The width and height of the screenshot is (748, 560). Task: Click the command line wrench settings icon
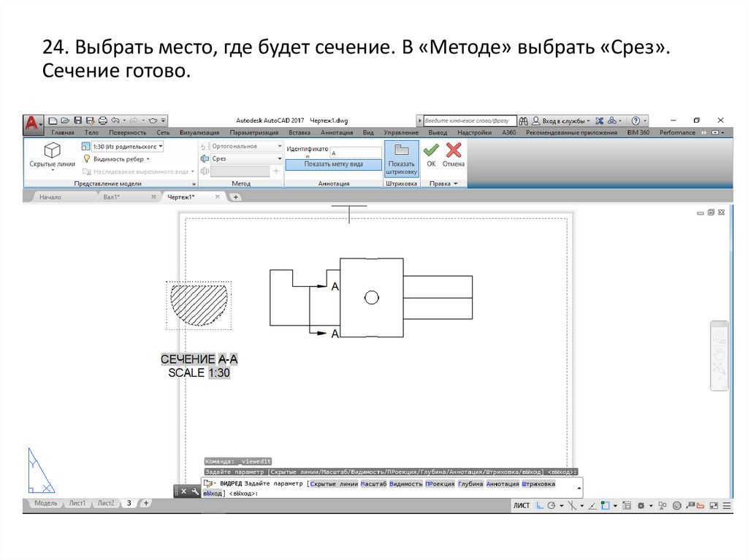[194, 491]
